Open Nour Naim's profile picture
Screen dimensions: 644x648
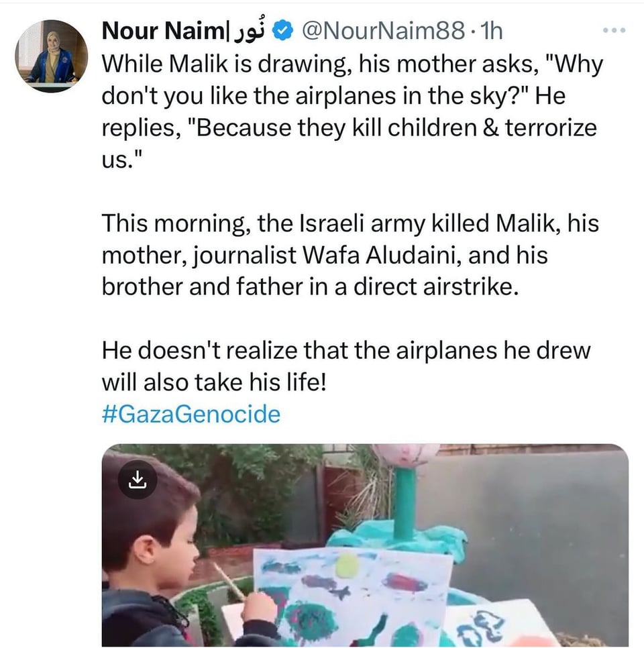(x=51, y=56)
